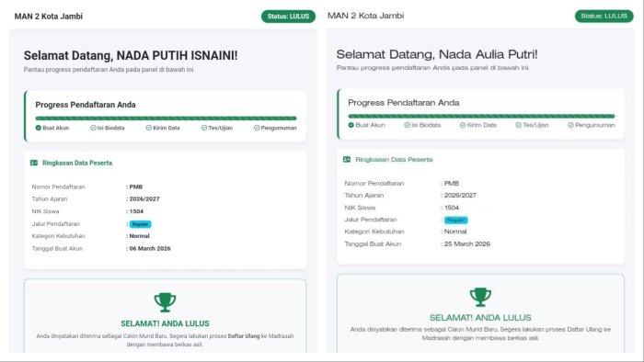Click left panel '2026/2027' value
The image size is (644, 362).
(144, 198)
